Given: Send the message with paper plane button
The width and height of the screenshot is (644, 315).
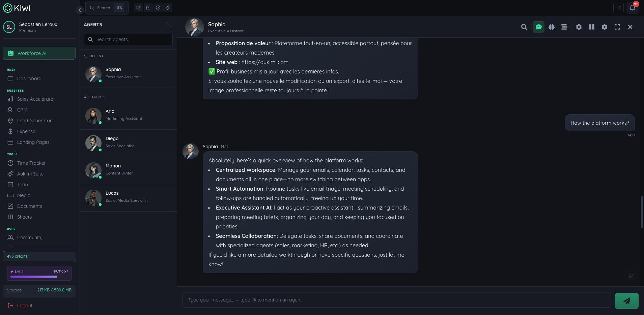Looking at the screenshot, I should pyautogui.click(x=626, y=301).
